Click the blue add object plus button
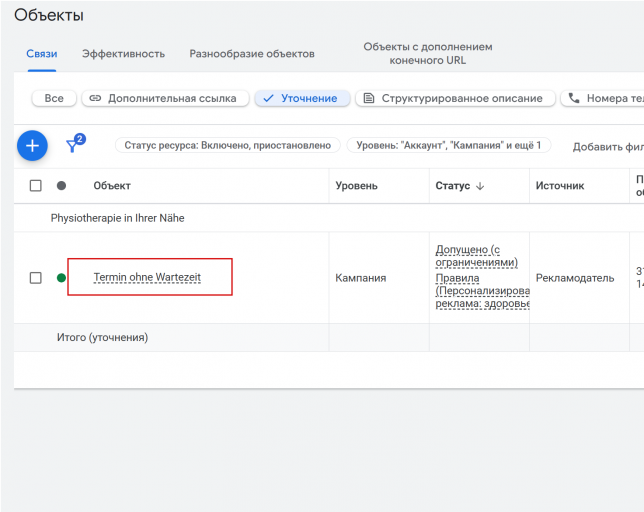 click(x=32, y=146)
